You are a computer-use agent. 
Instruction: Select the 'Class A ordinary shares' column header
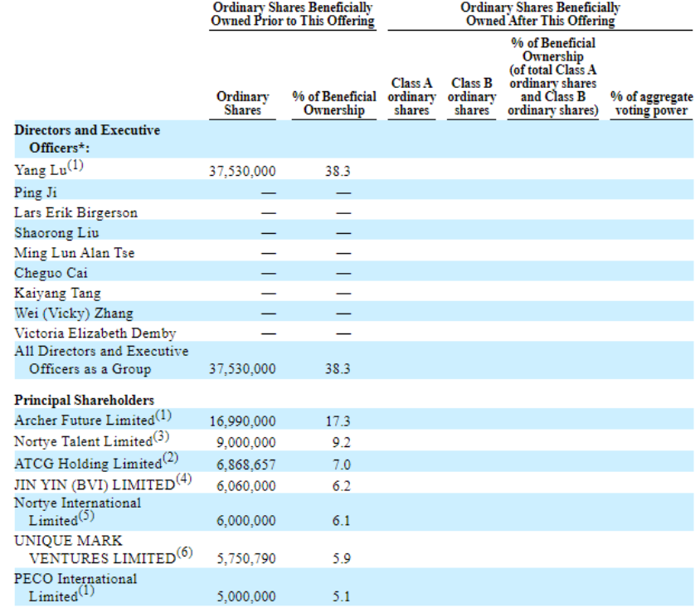411,97
